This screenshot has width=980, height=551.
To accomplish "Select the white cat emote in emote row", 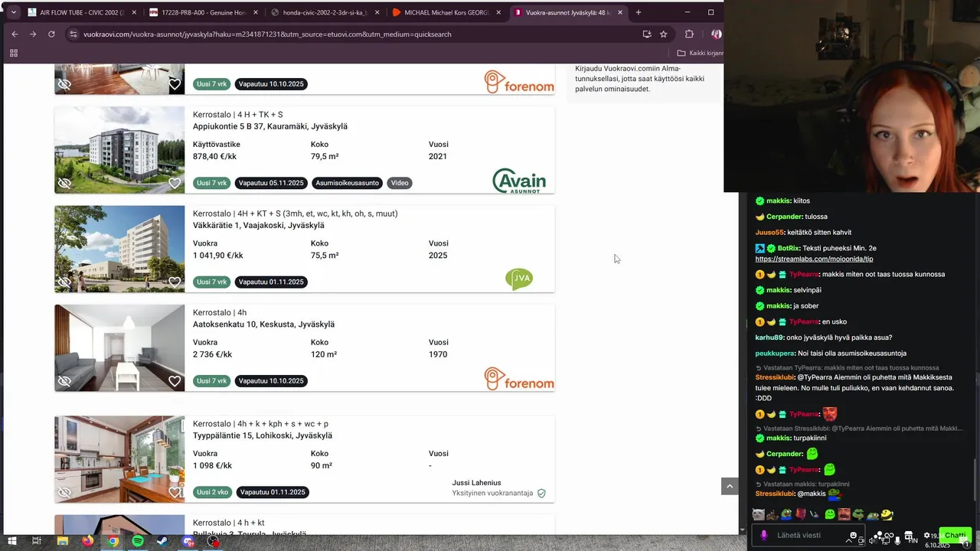I will pyautogui.click(x=759, y=514).
